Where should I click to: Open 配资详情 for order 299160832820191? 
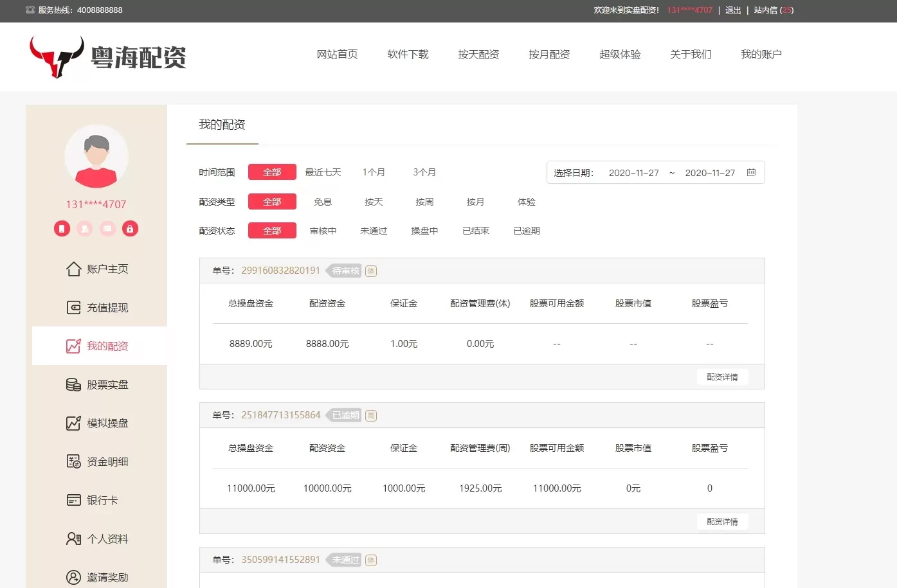click(x=722, y=377)
